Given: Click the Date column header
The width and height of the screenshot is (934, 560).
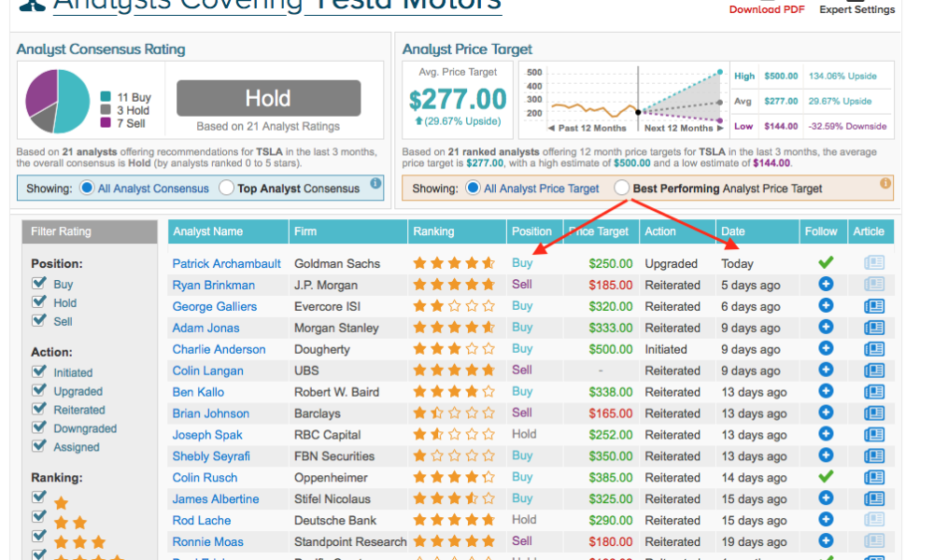Looking at the screenshot, I should coord(735,231).
